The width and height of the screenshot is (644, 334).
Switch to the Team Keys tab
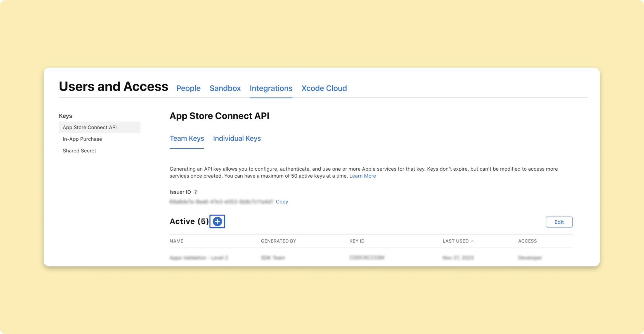tap(187, 139)
